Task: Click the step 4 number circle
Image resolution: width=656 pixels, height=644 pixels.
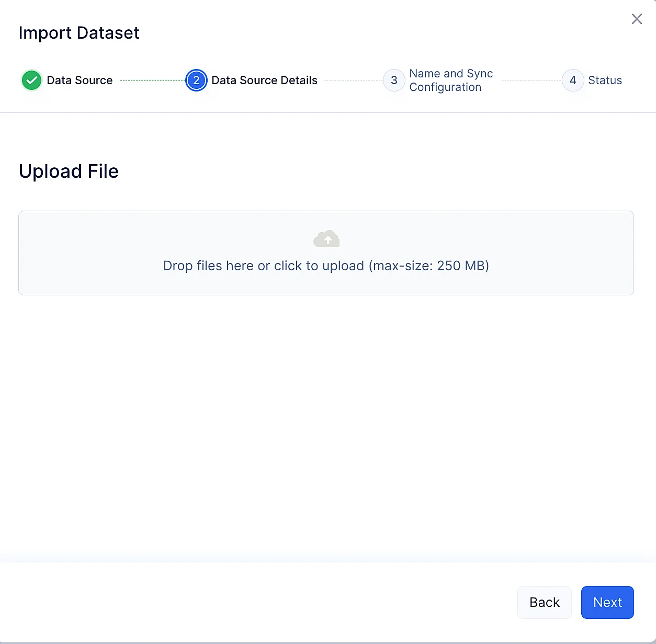Action: [x=573, y=80]
